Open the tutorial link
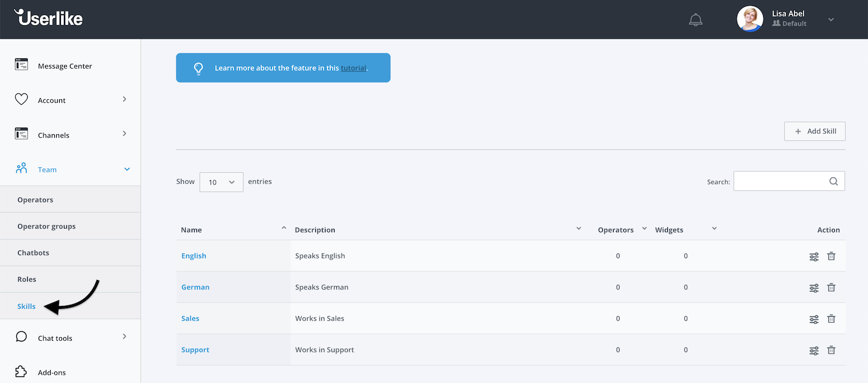 (x=353, y=68)
